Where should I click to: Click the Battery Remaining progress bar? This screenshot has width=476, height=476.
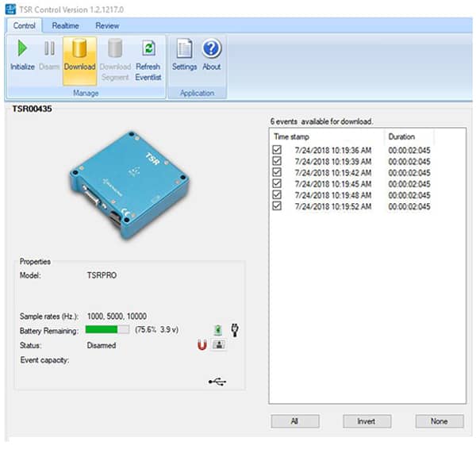point(107,329)
